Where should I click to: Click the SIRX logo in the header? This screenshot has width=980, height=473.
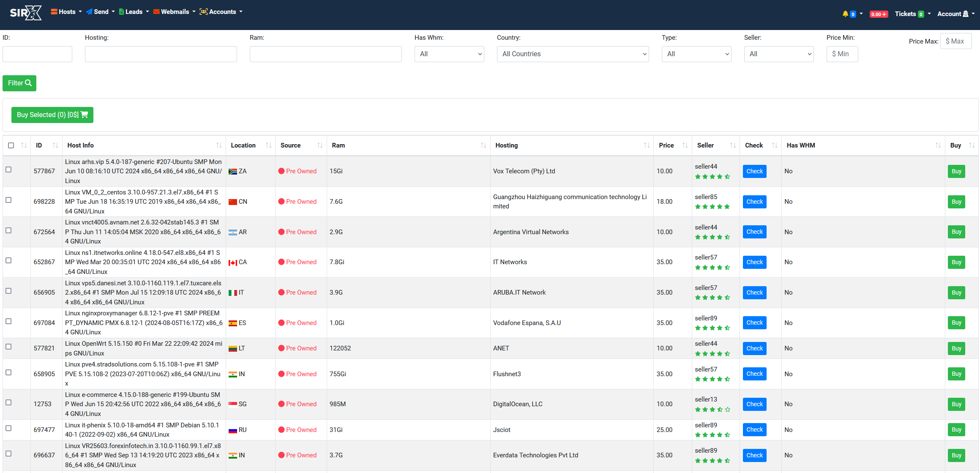tap(26, 13)
